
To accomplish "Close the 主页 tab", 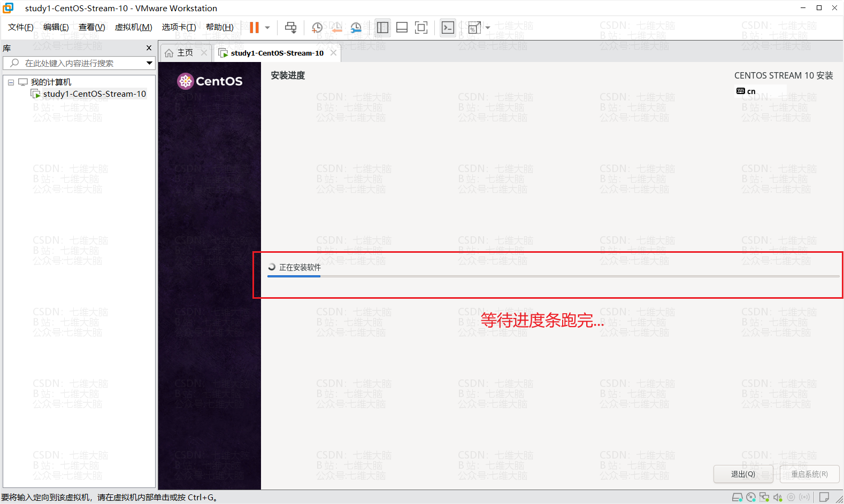I will pyautogui.click(x=204, y=52).
